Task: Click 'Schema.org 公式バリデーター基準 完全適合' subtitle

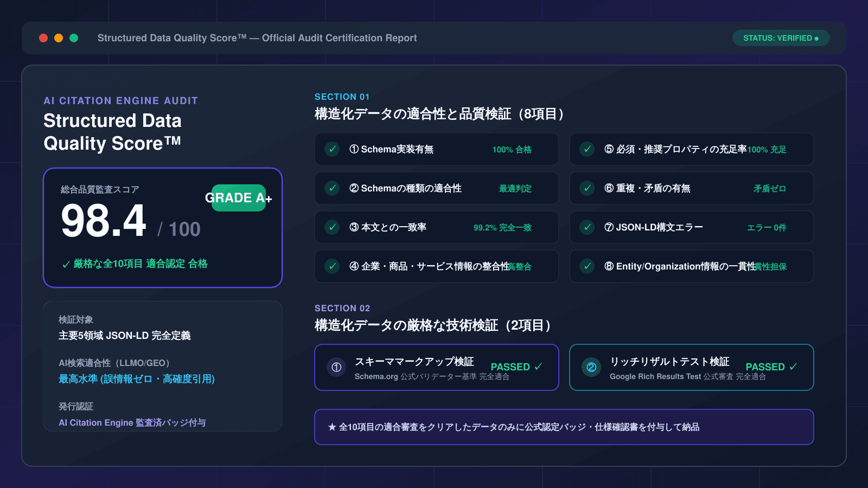Action: point(432,377)
